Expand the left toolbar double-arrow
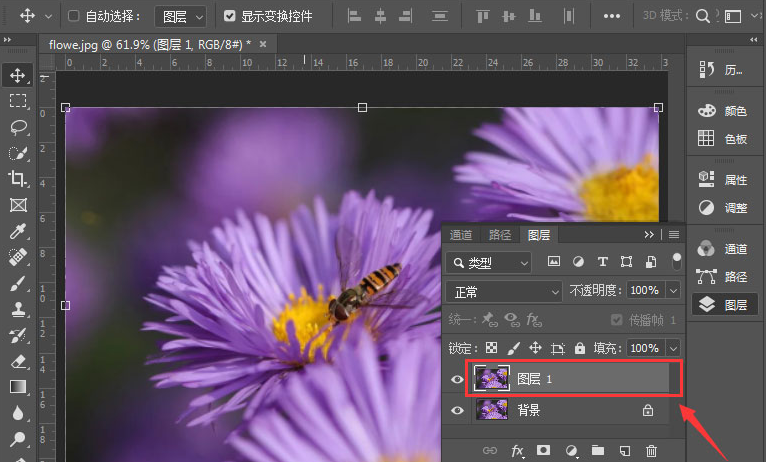Screen dimensions: 766x462 click(x=7, y=40)
